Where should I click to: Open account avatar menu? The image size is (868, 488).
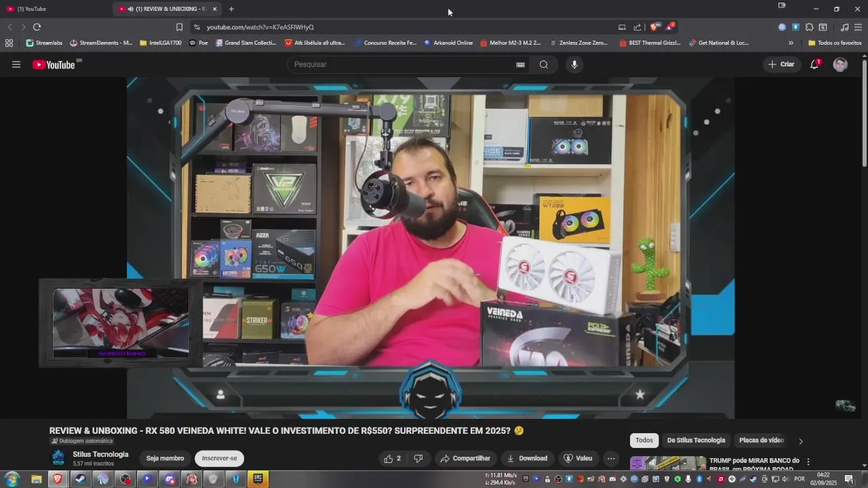(x=840, y=64)
